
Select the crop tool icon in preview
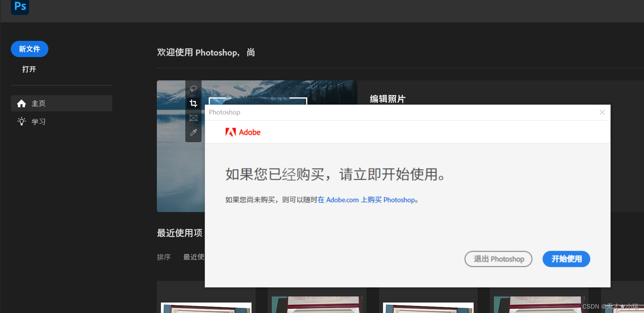click(x=193, y=103)
